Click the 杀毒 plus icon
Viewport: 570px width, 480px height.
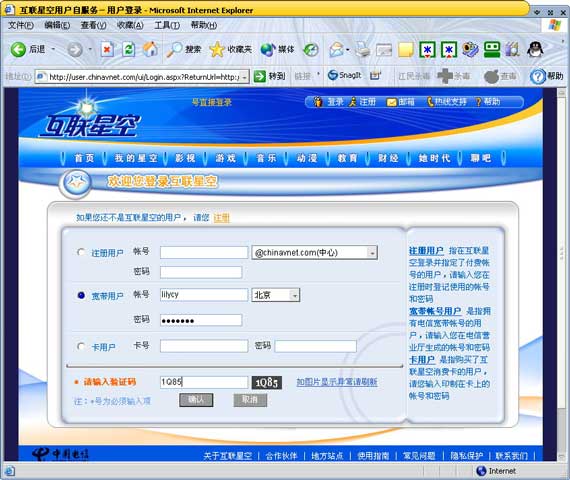coord(453,76)
